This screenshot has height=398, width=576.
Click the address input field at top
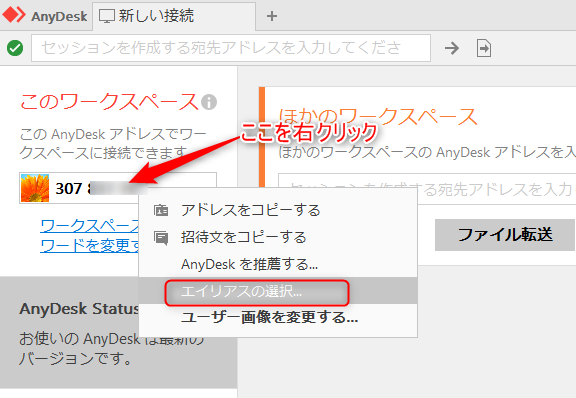click(x=231, y=48)
